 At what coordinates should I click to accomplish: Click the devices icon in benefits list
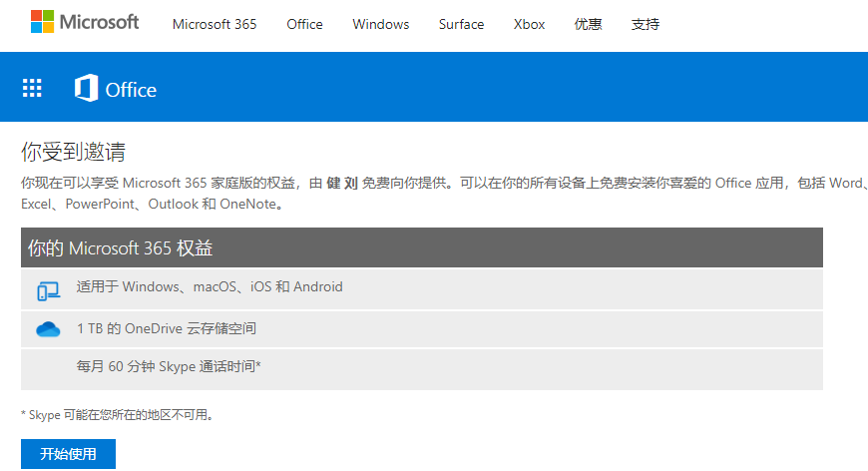coord(48,290)
